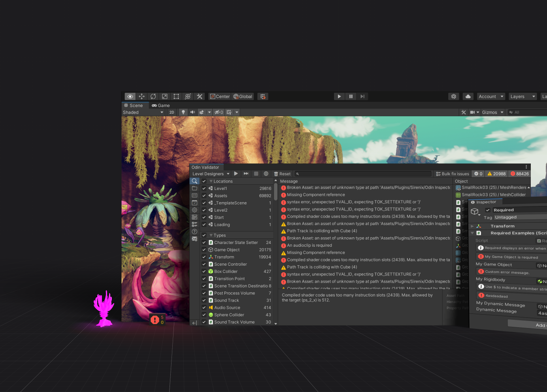Open the help icon in the Odin sidebar
Screen dimensions: 547x392
[x=194, y=232]
